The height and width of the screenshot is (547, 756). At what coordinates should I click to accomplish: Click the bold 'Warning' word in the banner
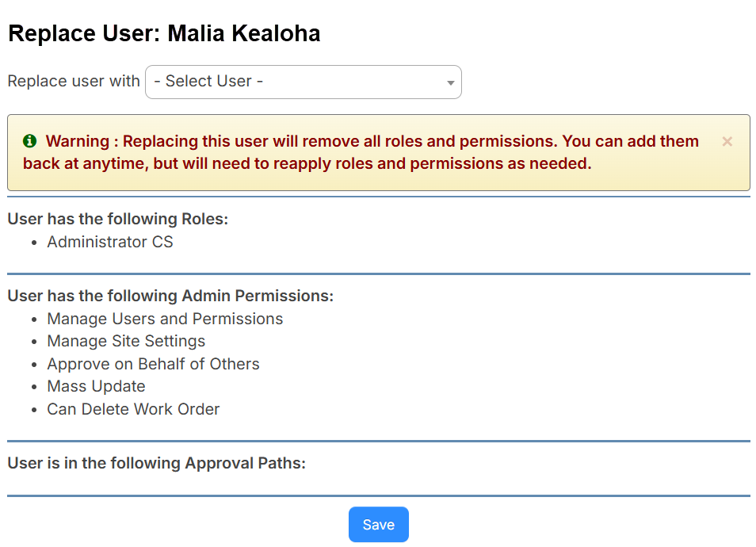click(x=74, y=141)
